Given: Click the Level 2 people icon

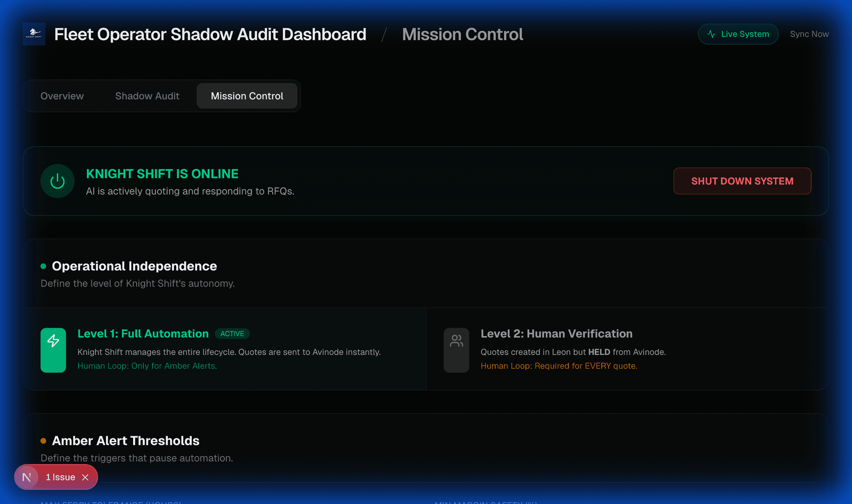Looking at the screenshot, I should pos(456,341).
